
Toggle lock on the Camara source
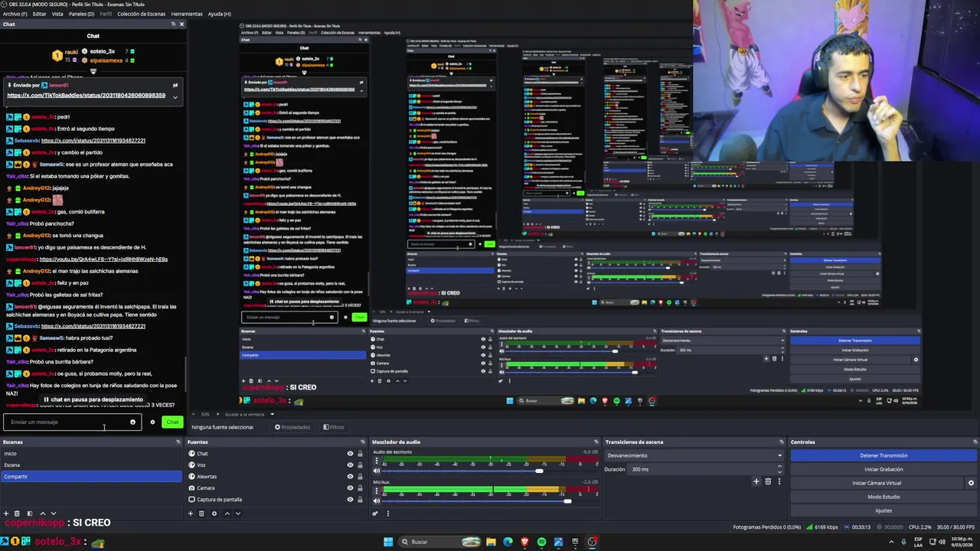(360, 487)
